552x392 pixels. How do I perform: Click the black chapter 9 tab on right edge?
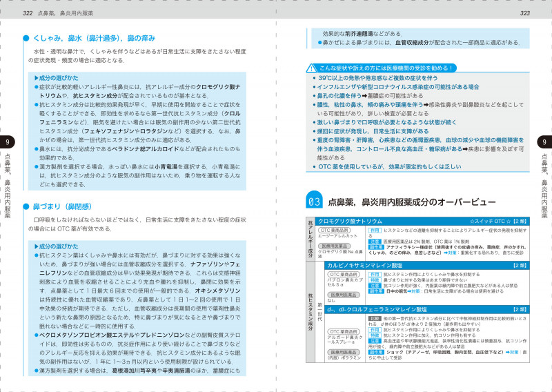pos(544,142)
